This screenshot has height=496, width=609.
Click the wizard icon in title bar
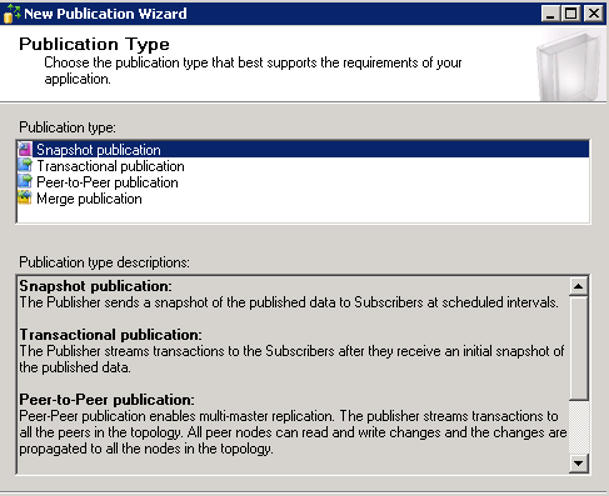(x=12, y=14)
